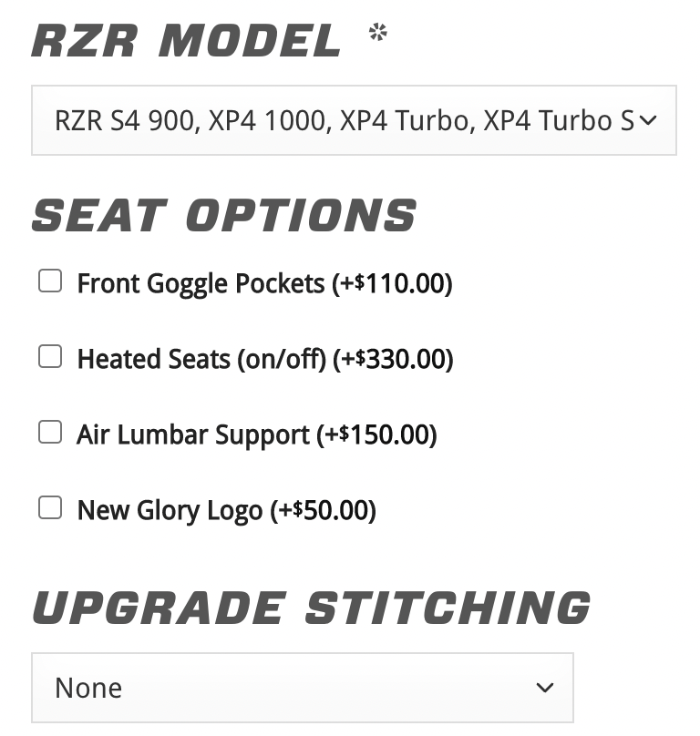The width and height of the screenshot is (700, 736).
Task: Click the +$330.00 price text
Action: (394, 360)
